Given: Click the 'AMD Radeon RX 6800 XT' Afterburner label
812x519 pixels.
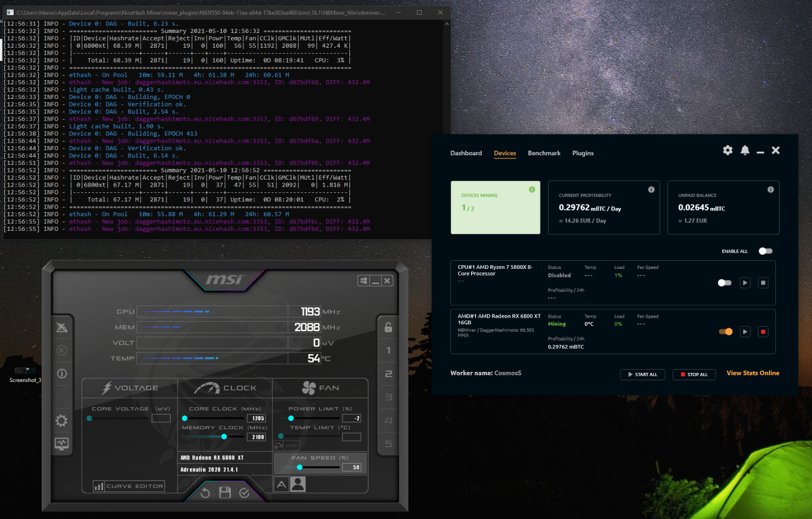Looking at the screenshot, I should point(212,458).
